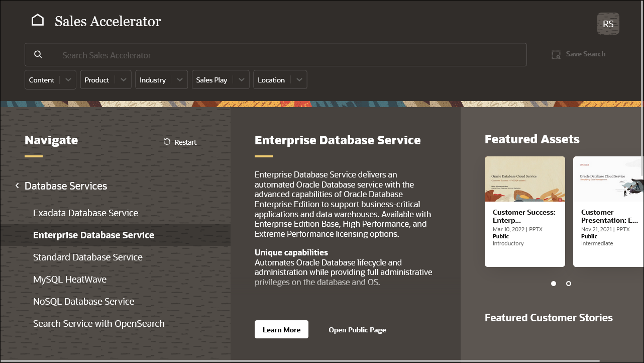Open the Product filter dropdown
Viewport: 644px width, 363px height.
pyautogui.click(x=124, y=79)
